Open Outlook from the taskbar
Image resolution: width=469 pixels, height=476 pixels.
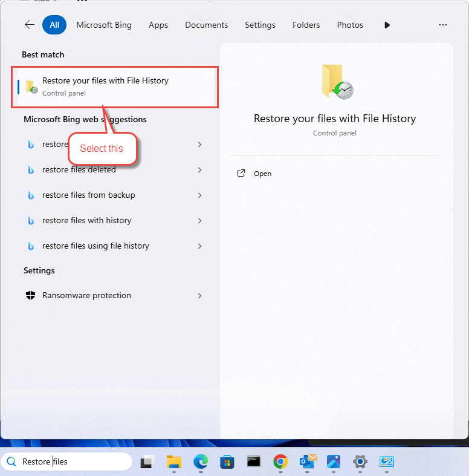coord(308,461)
